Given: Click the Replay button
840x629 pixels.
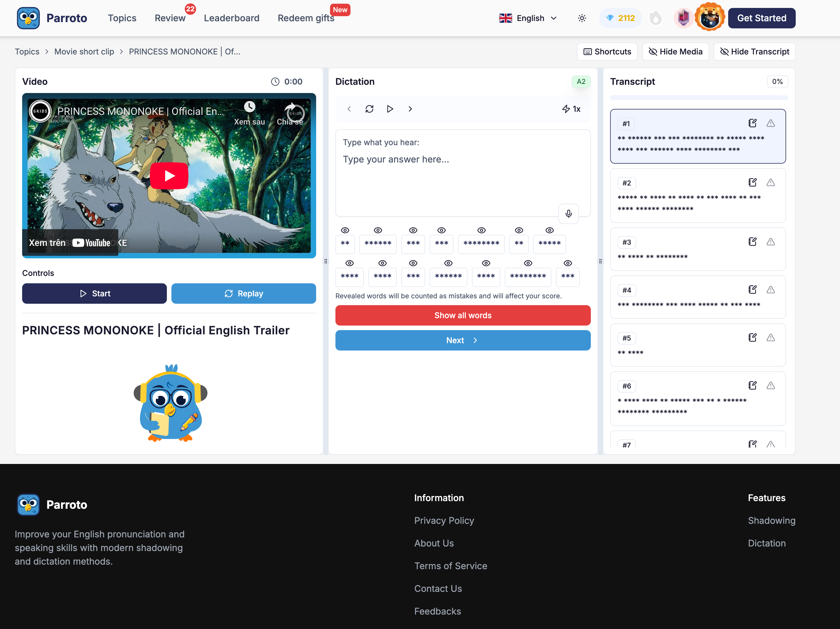Looking at the screenshot, I should click(243, 294).
